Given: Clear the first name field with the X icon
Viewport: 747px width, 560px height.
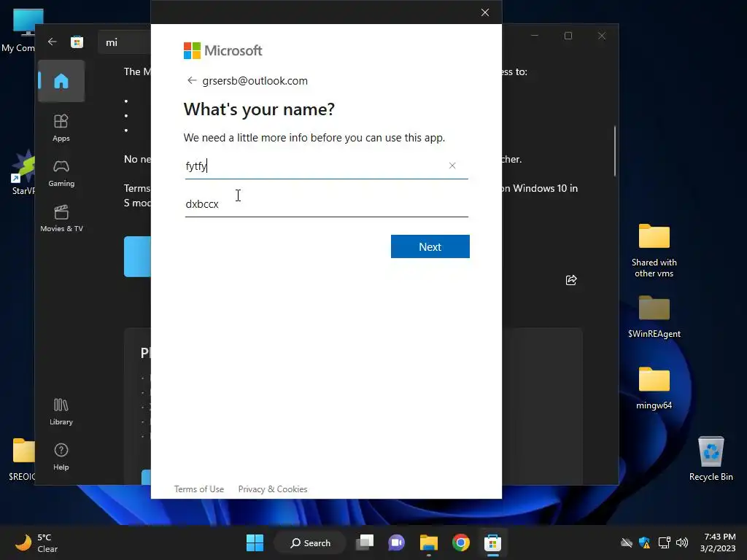Looking at the screenshot, I should [x=452, y=166].
